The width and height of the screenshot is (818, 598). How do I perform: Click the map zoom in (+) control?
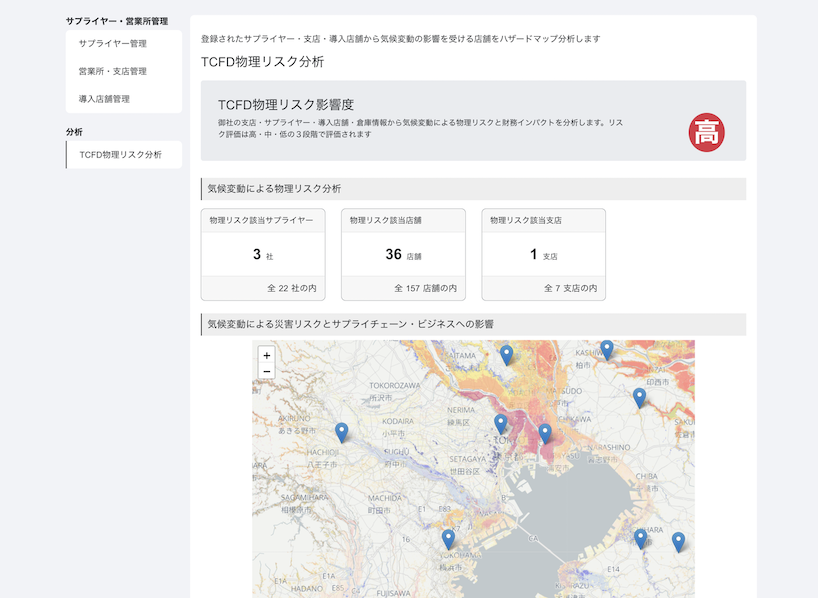(264, 356)
